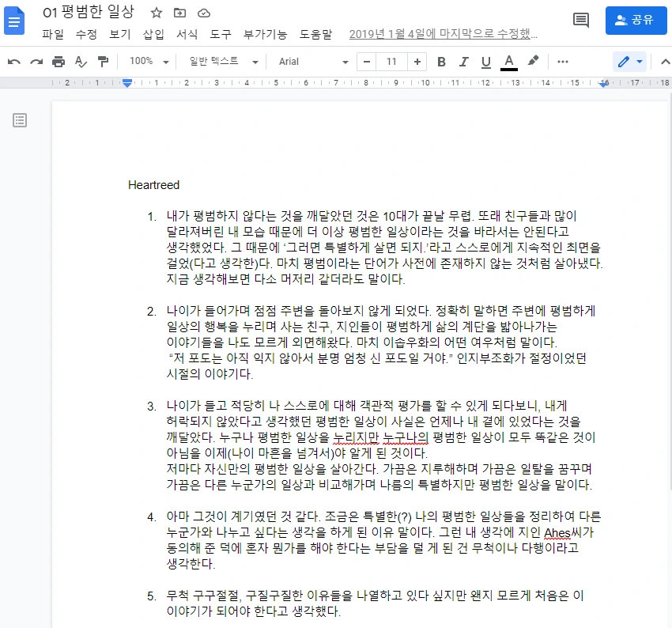Open the 수정 menu

click(86, 34)
